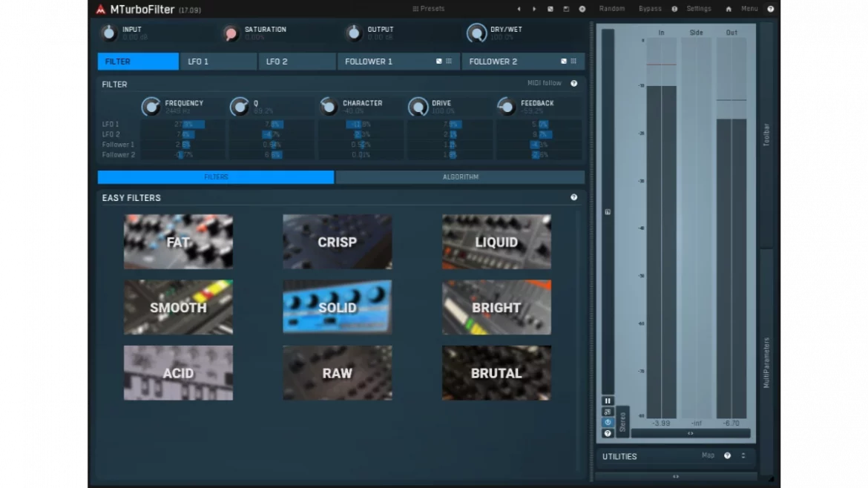Pause the level meters
Screen dimensions: 868x488
tap(608, 401)
